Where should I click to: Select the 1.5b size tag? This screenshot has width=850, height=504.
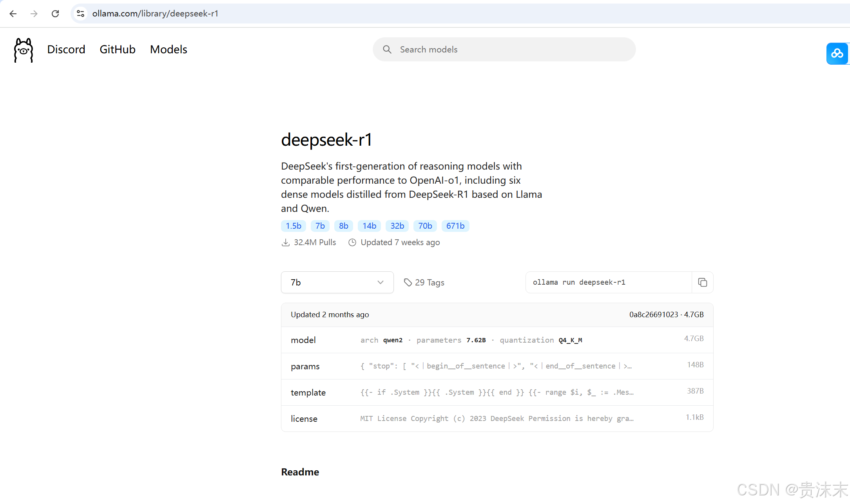click(293, 226)
